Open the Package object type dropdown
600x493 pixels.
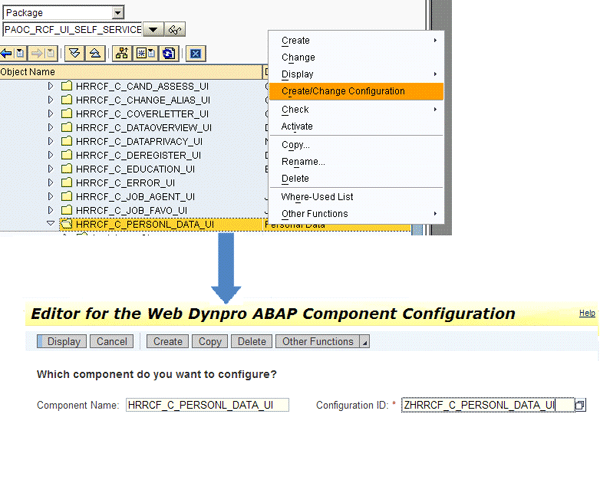pyautogui.click(x=118, y=12)
